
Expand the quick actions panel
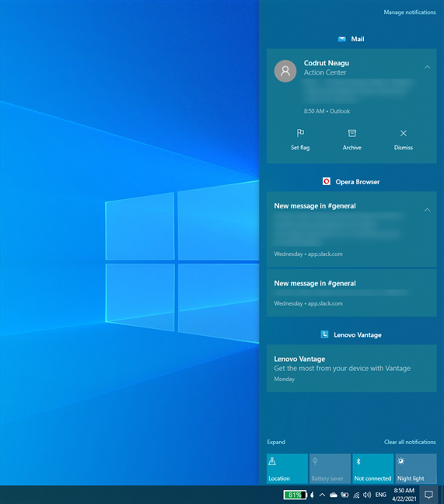(276, 442)
